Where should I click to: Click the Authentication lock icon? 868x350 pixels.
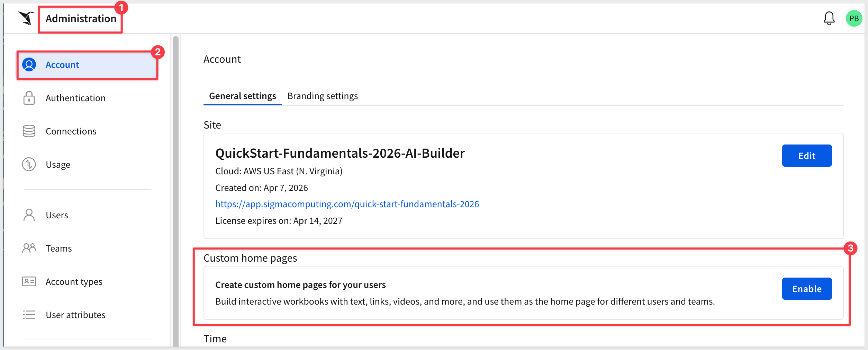[29, 98]
